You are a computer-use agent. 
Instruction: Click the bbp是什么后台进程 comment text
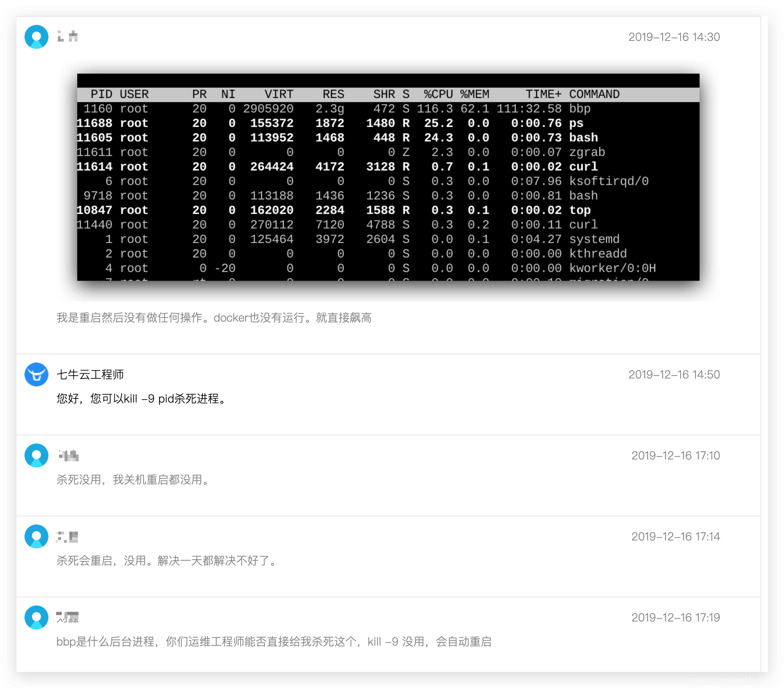274,642
